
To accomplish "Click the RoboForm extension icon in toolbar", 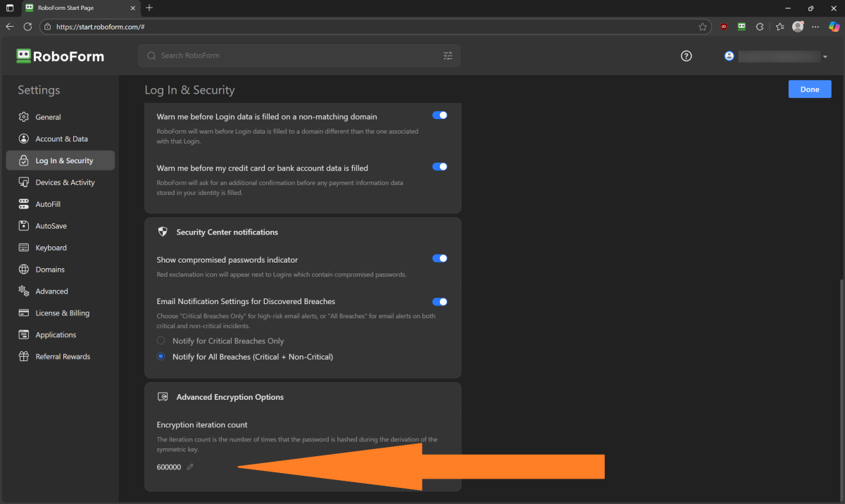I will [x=742, y=27].
